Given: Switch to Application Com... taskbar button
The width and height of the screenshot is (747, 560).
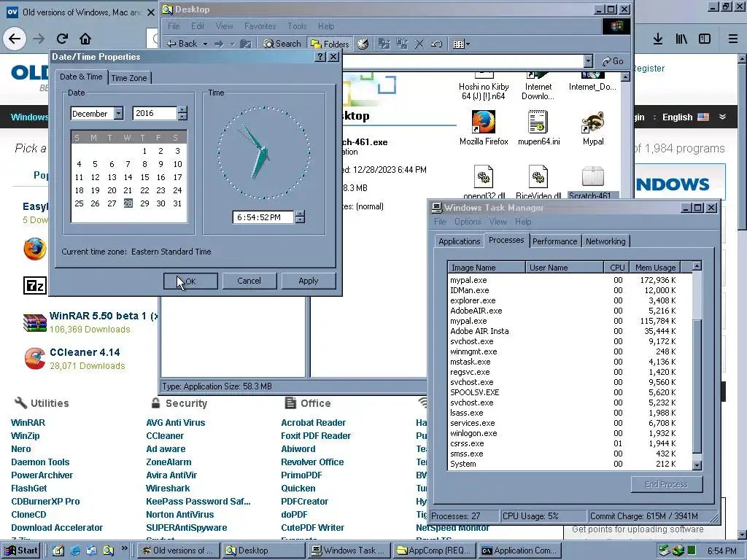Looking at the screenshot, I should tap(520, 551).
